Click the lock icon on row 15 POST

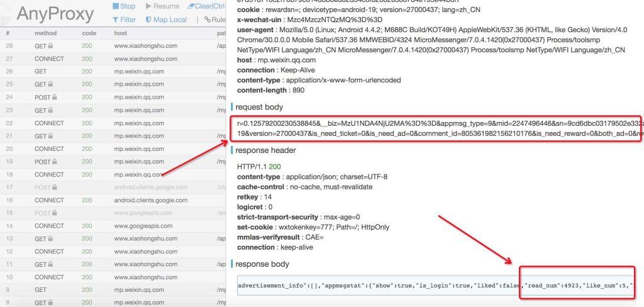pos(54,213)
